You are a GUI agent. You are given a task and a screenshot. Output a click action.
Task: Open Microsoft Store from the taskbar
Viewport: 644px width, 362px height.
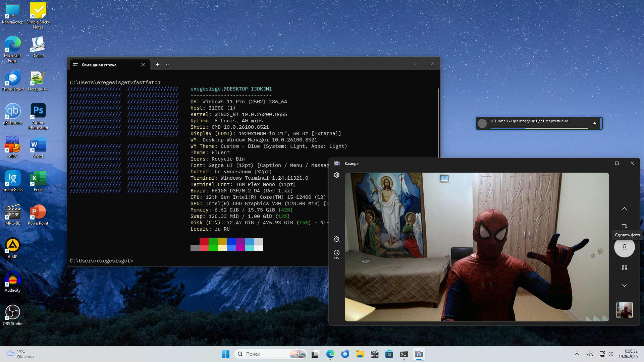(x=389, y=354)
